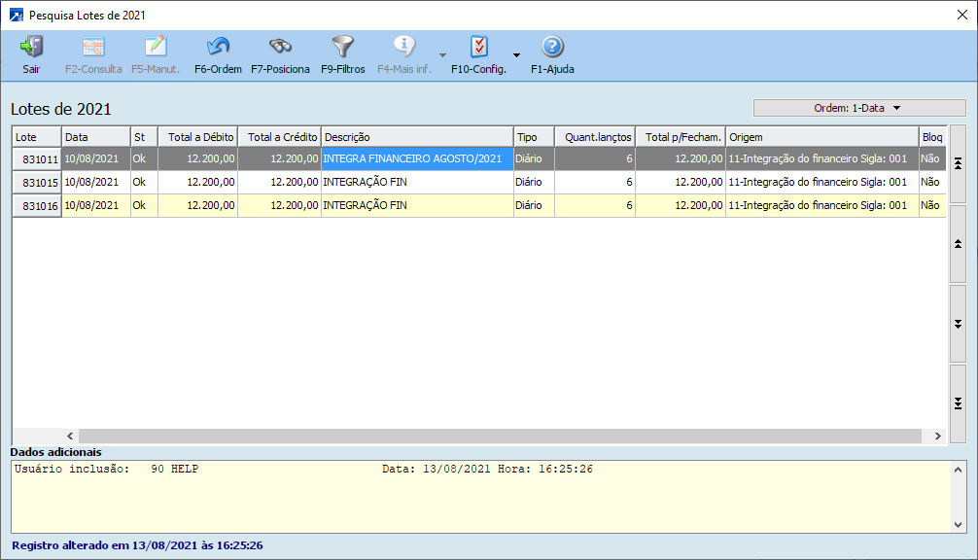978x560 pixels.
Task: Open F7-Posiciona binoculars tool
Action: 280,47
